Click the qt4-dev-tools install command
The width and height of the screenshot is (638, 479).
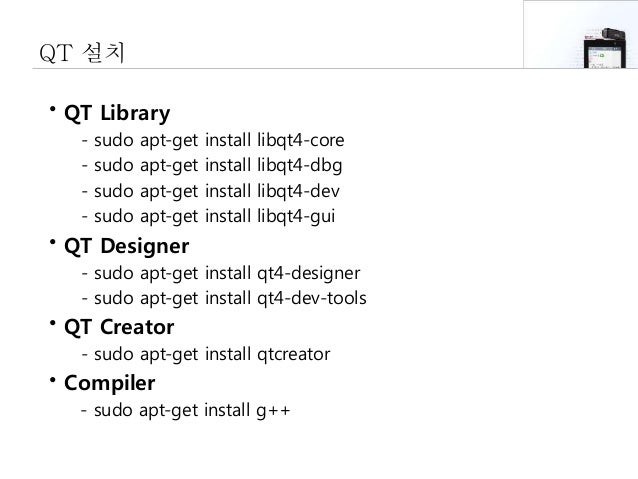224,298
